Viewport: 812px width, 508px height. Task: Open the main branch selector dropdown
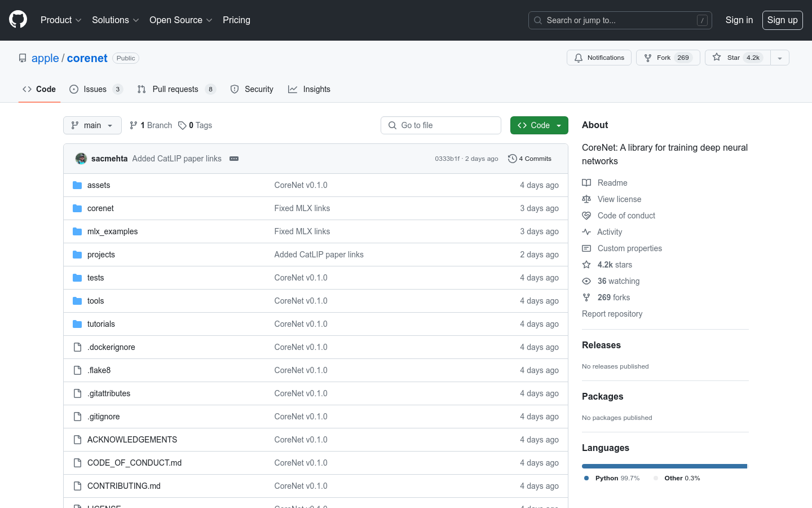(92, 125)
